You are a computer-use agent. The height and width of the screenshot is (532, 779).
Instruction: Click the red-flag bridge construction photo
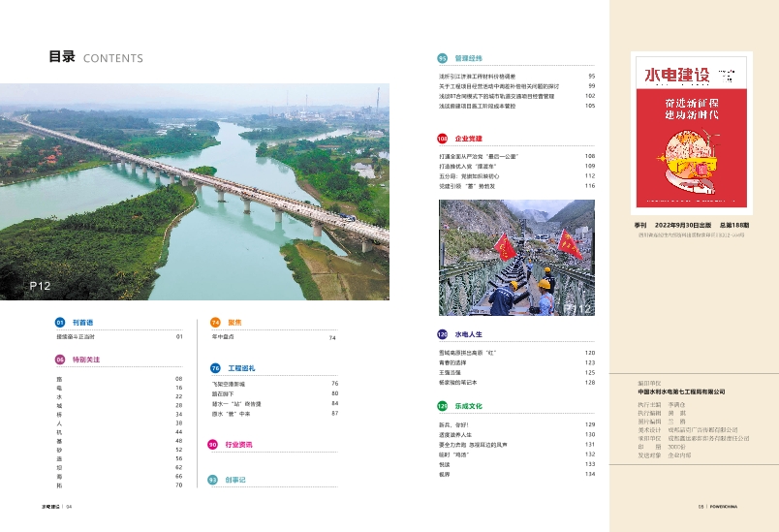click(x=516, y=258)
